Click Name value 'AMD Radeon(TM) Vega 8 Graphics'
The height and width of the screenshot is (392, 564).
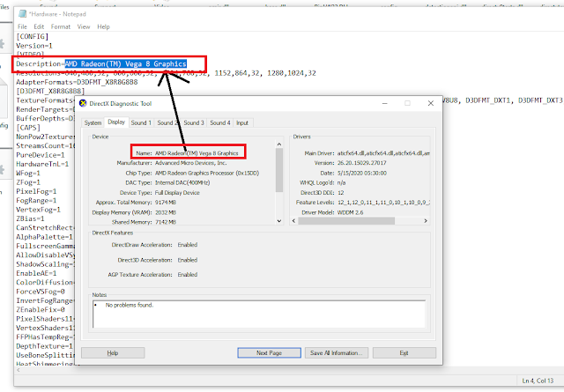pos(197,153)
